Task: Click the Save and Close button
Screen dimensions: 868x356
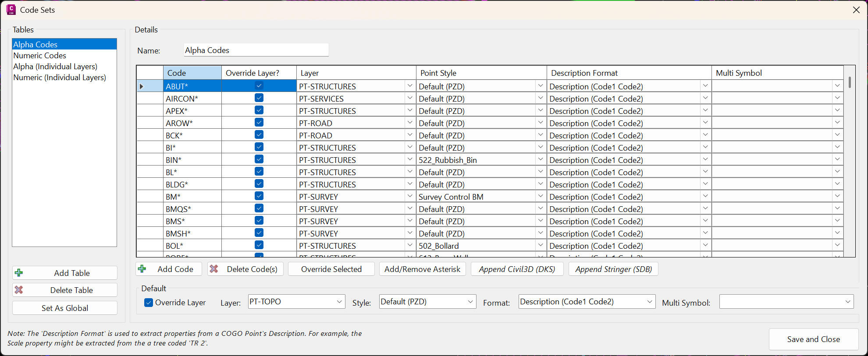Action: pyautogui.click(x=813, y=339)
